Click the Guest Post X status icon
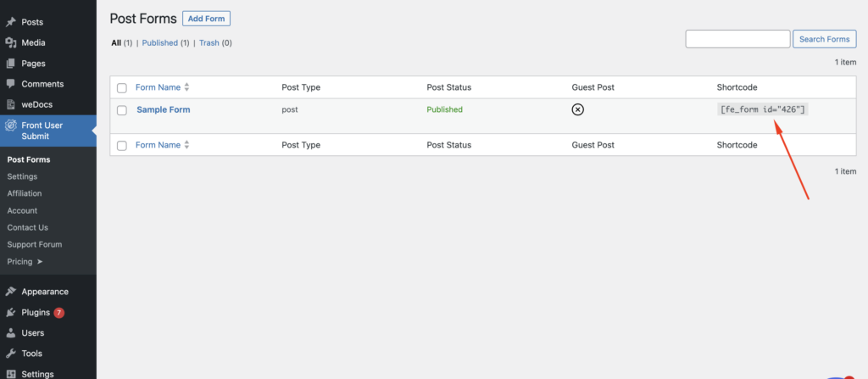Screen dimensions: 868x379 577,109
